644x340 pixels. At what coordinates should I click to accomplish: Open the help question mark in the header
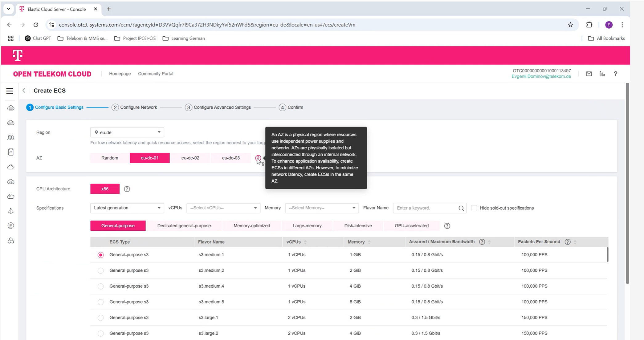tap(615, 74)
